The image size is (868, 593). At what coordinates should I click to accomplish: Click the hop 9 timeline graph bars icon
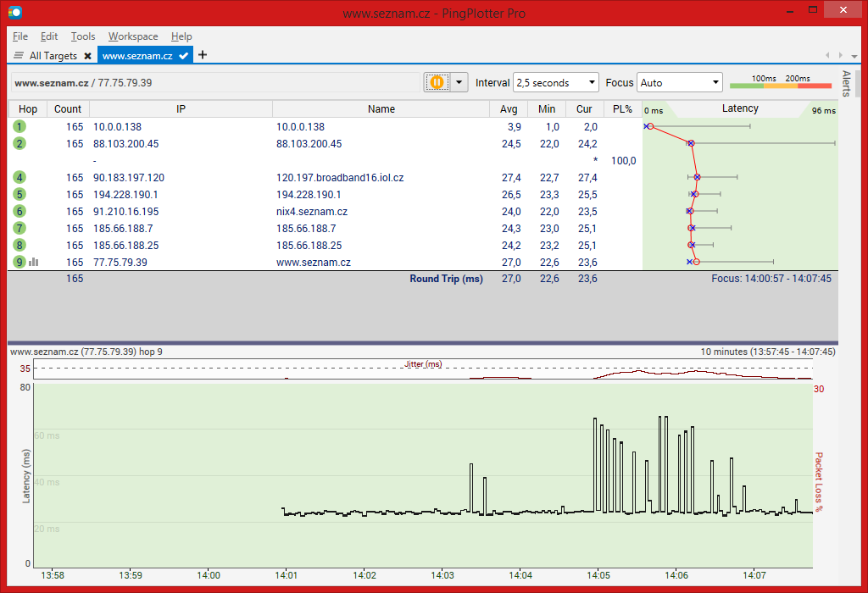(x=34, y=263)
